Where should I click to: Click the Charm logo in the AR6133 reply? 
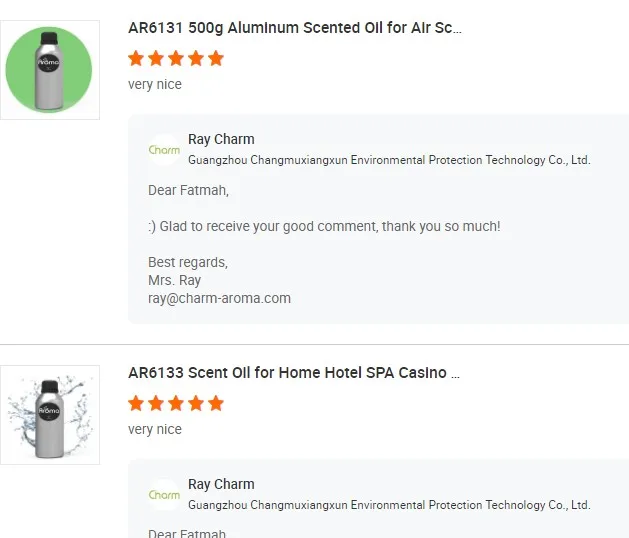click(x=164, y=495)
